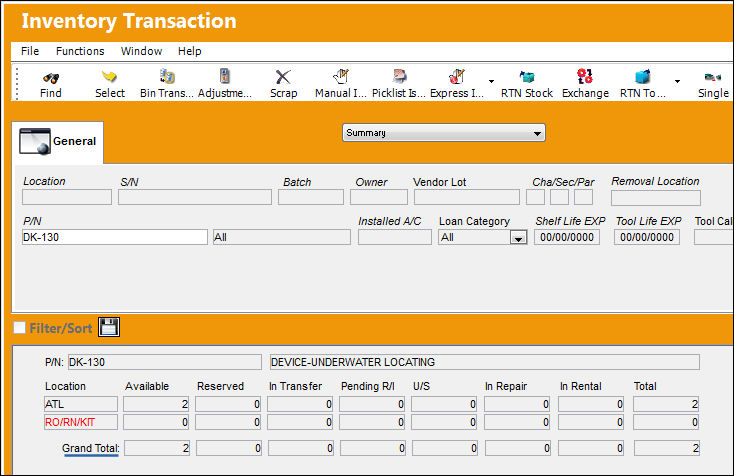This screenshot has width=734, height=476.
Task: Click the RO/RN/KIT Total quantity cell
Action: coord(666,422)
